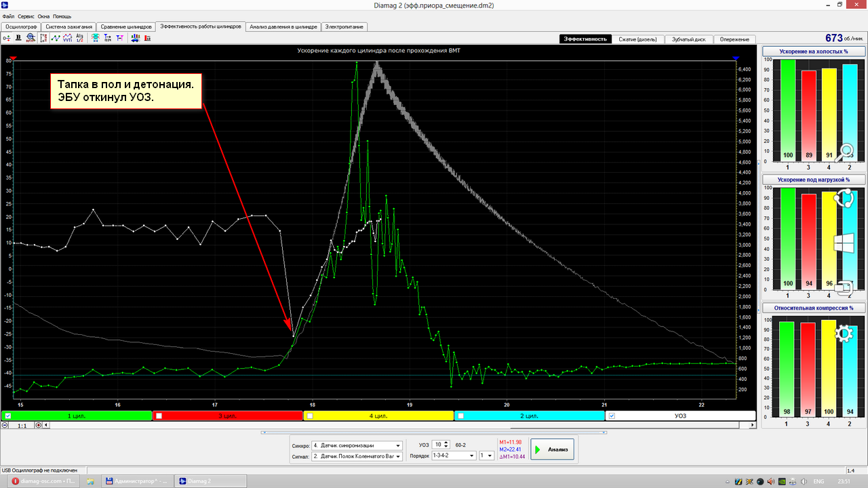Toggle cylinder 1 checkbox

point(7,415)
